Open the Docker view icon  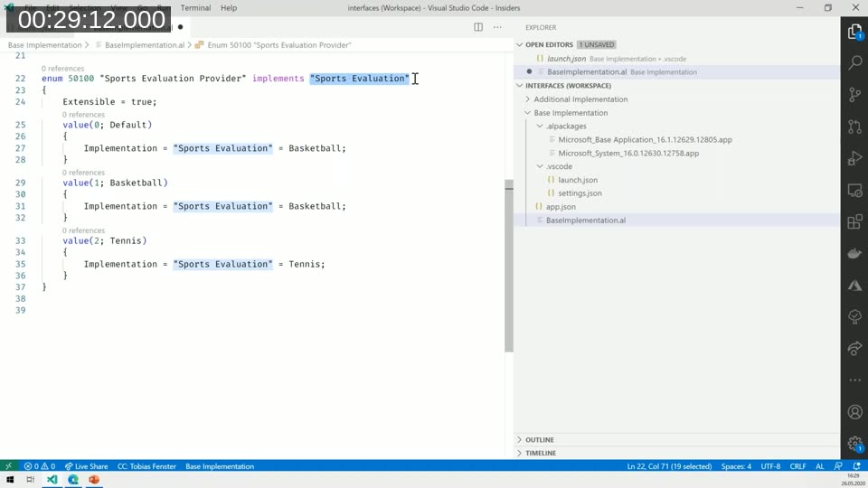pos(854,254)
